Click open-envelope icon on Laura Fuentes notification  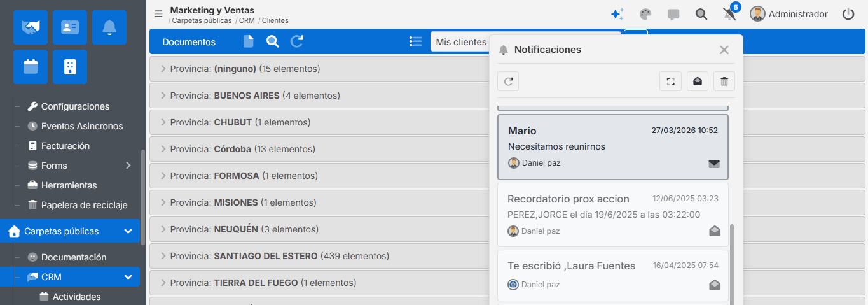click(715, 285)
